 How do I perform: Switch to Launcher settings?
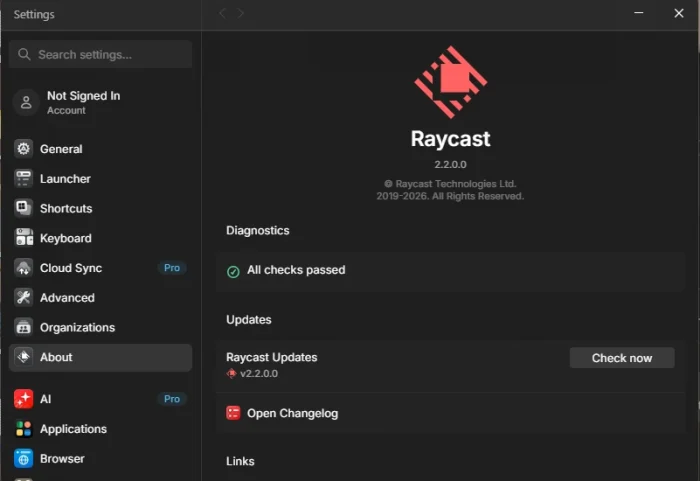click(x=100, y=179)
